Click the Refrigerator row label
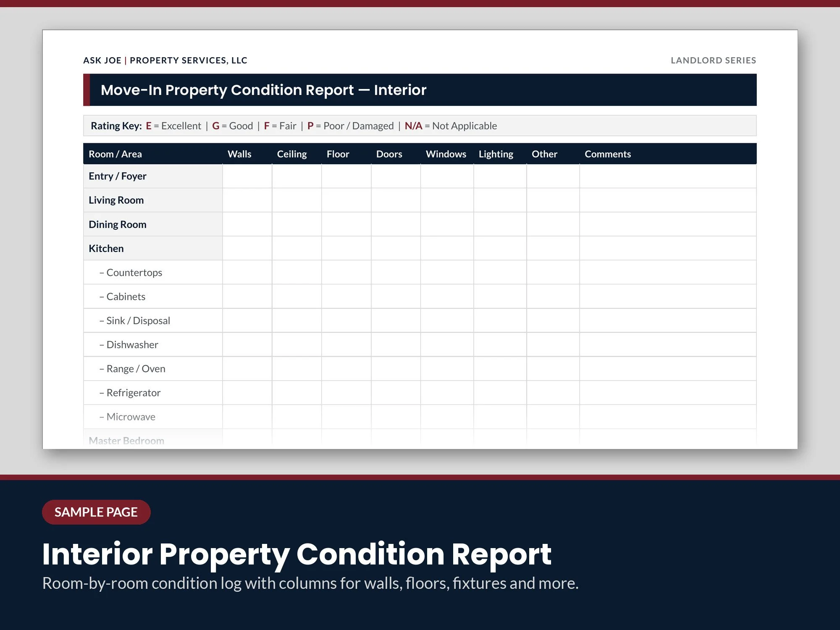 (x=130, y=393)
